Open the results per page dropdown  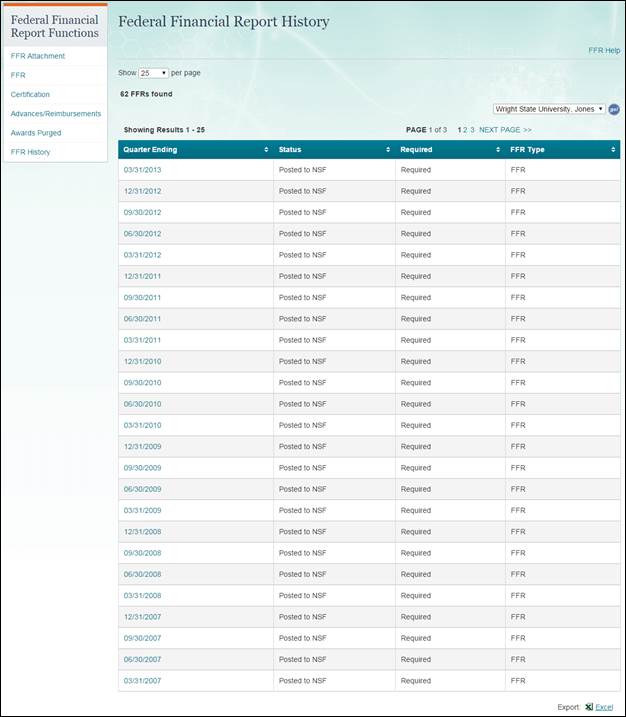click(x=153, y=73)
